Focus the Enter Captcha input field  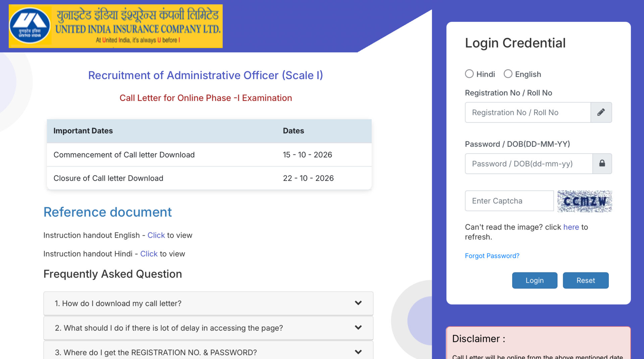pyautogui.click(x=509, y=201)
